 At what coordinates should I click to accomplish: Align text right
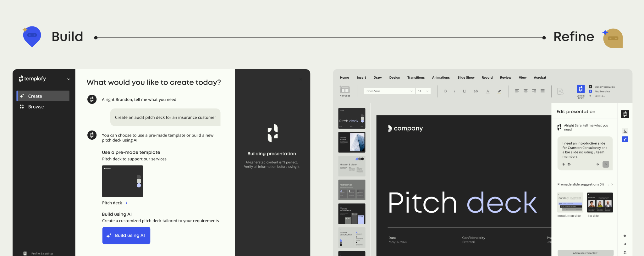[x=534, y=91]
